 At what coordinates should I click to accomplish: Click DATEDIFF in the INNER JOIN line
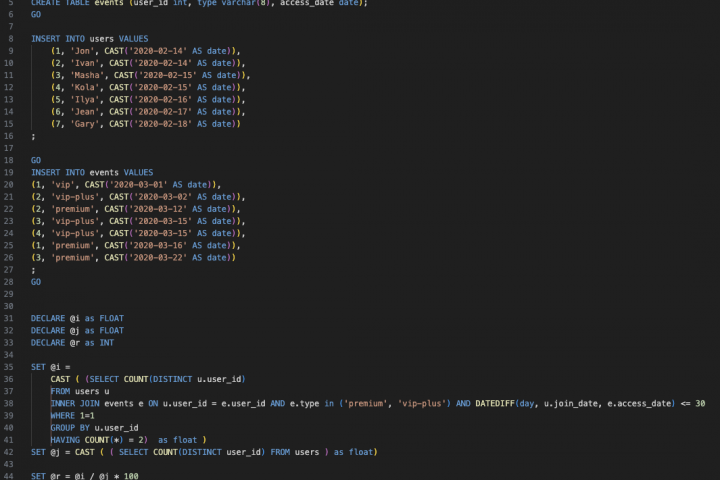(x=495, y=404)
